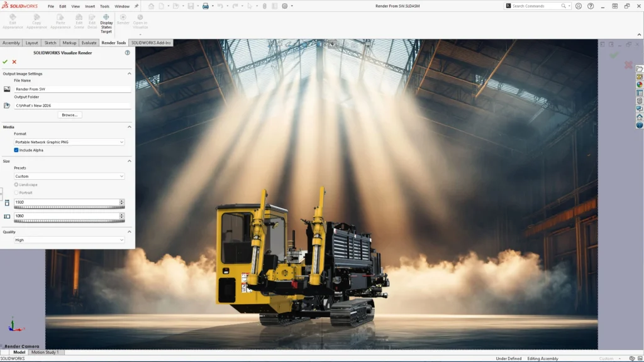Switch to the Motion Study 1 tab
The height and width of the screenshot is (362, 644).
click(x=44, y=352)
